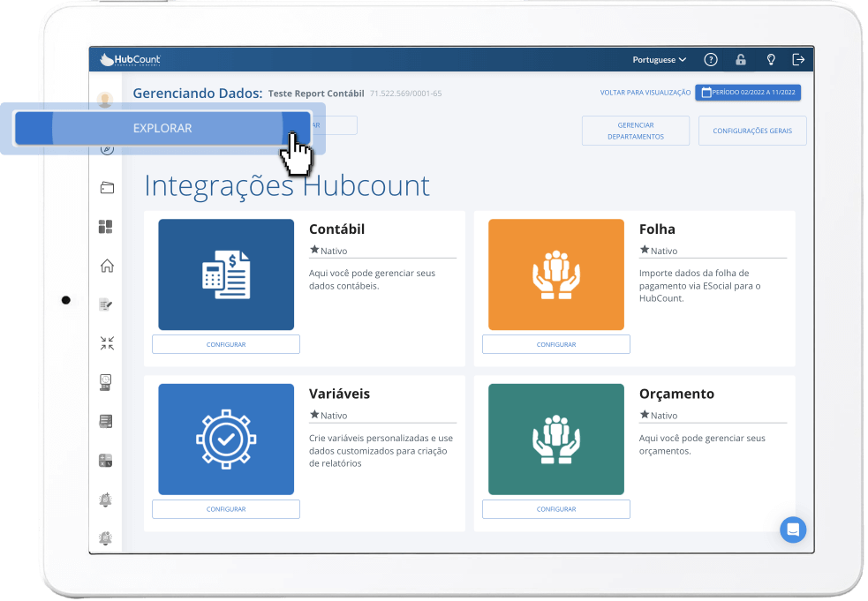Screen dimensions: 868x601
Task: Go to the home icon in sidebar
Action: pos(107,267)
